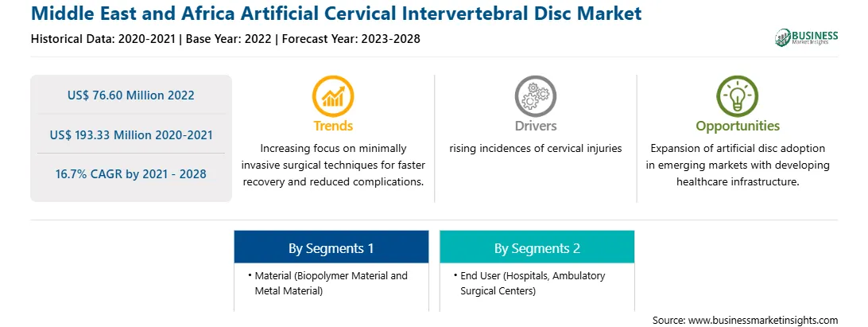The image size is (868, 327).
Task: Select the By Segments 1 header
Action: (331, 247)
